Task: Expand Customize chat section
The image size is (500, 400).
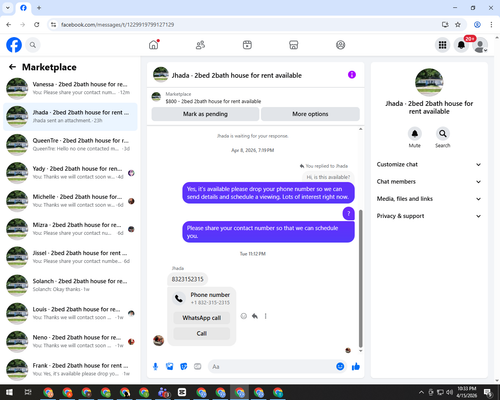Action: pyautogui.click(x=429, y=164)
